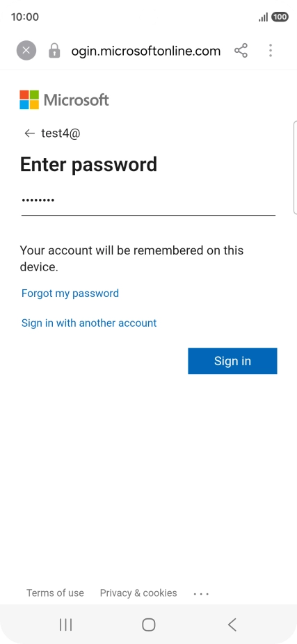Open Privacy & cookies link

point(138,593)
